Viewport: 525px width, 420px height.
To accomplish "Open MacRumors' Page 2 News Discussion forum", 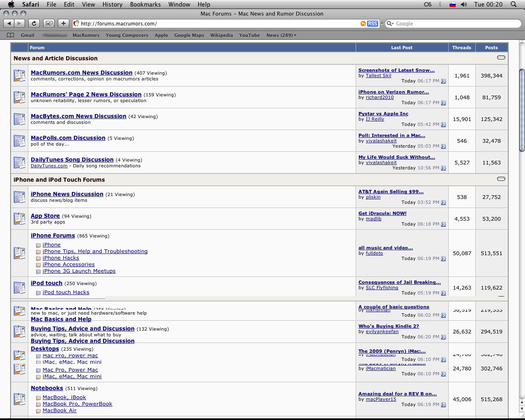I will [x=86, y=94].
